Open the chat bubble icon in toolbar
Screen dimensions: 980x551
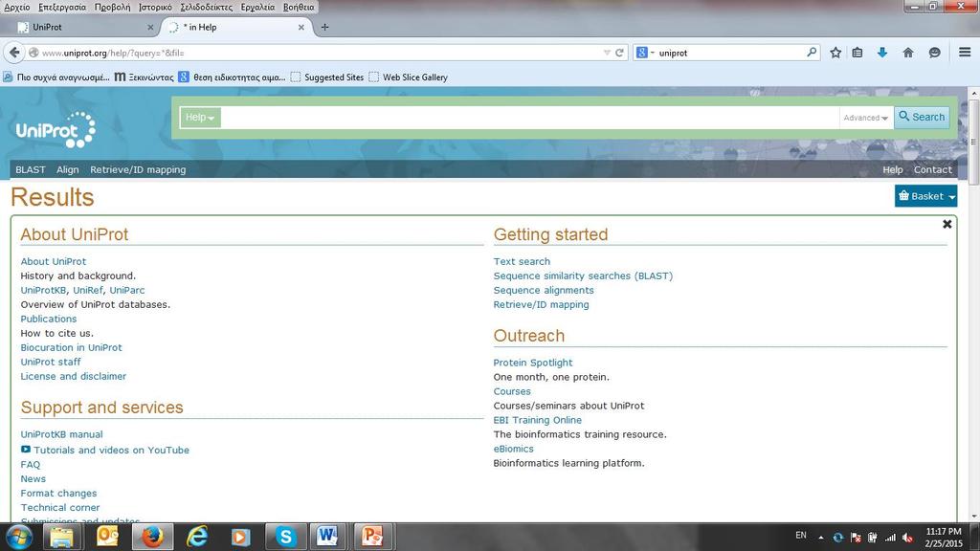(x=934, y=53)
